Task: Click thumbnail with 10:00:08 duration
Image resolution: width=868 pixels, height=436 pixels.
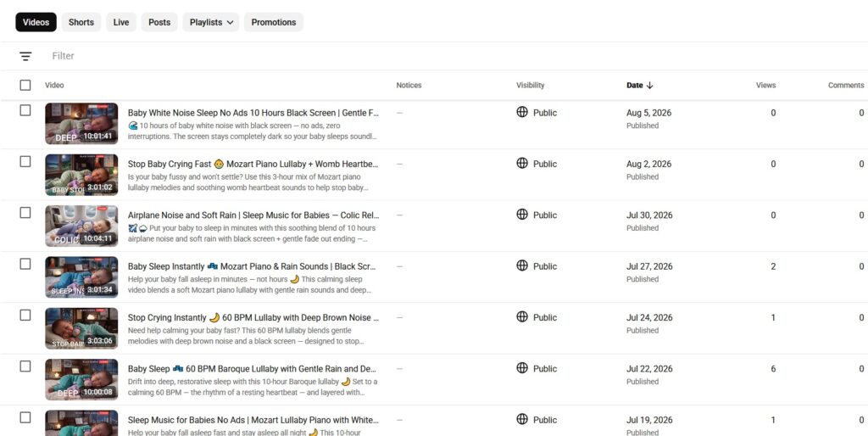Action: 81,379
